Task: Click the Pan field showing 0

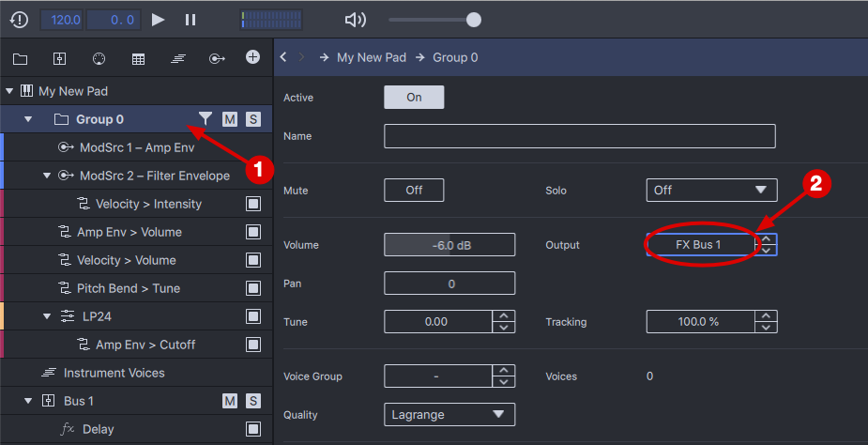Action: pos(449,284)
